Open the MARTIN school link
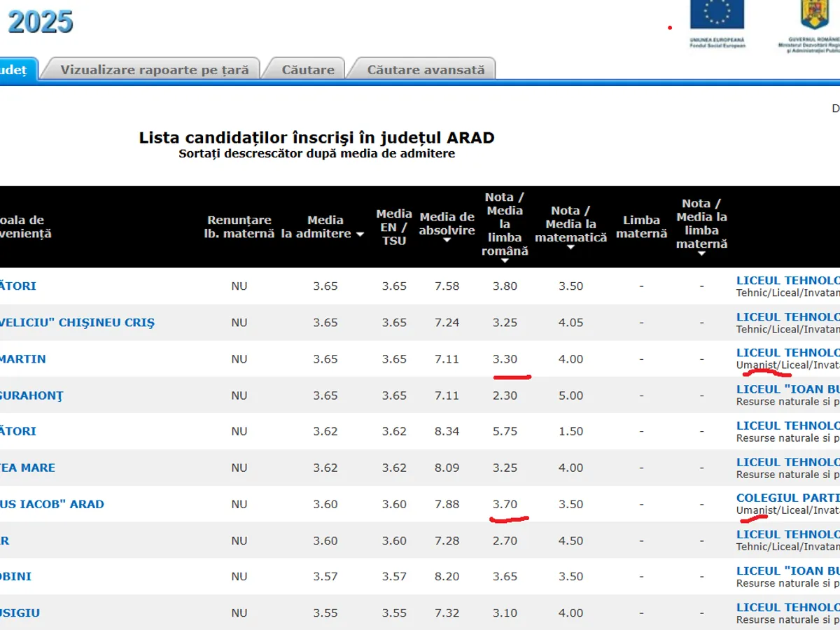This screenshot has height=630, width=840. click(x=23, y=359)
